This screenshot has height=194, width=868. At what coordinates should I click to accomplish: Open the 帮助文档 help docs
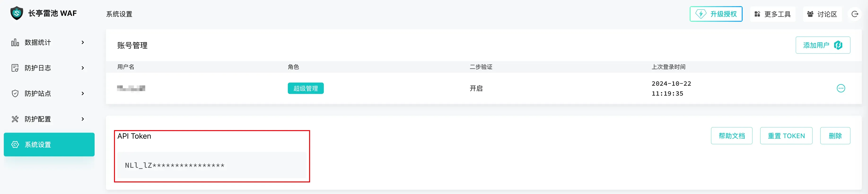pos(731,136)
